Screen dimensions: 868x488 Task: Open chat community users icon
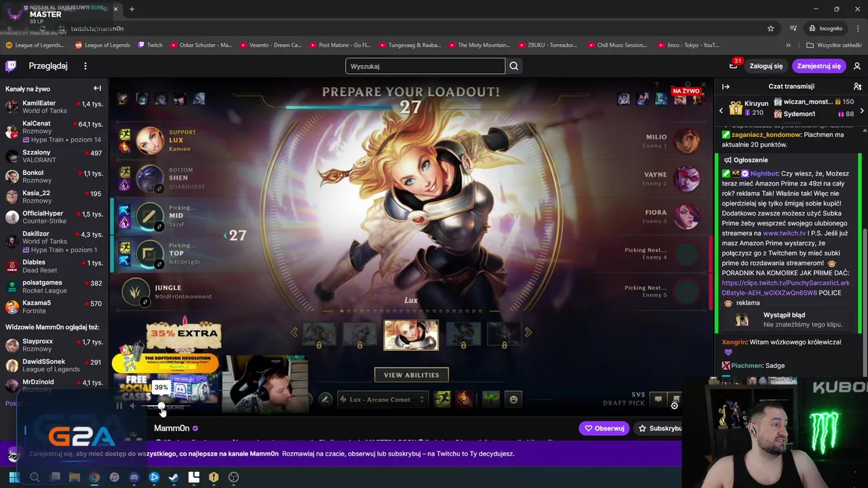coord(857,87)
